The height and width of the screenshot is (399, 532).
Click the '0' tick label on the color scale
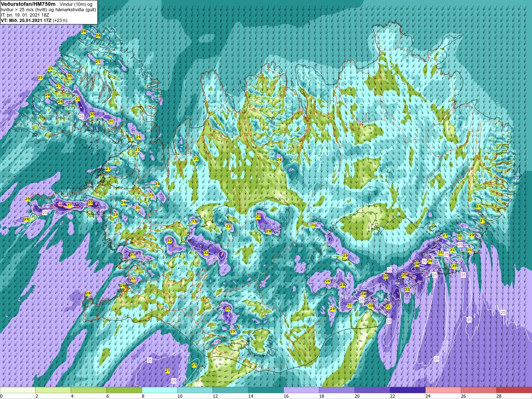(x=1, y=396)
